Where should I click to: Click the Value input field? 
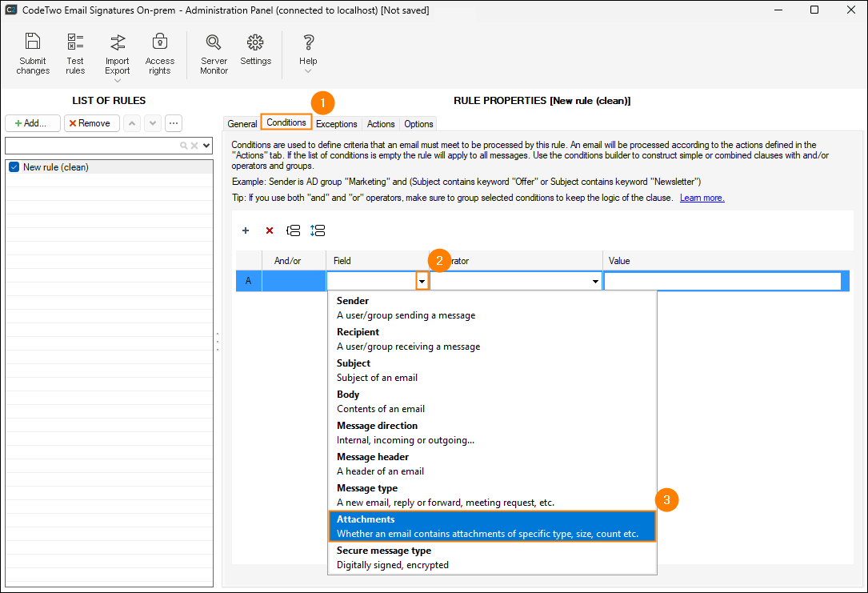point(722,282)
